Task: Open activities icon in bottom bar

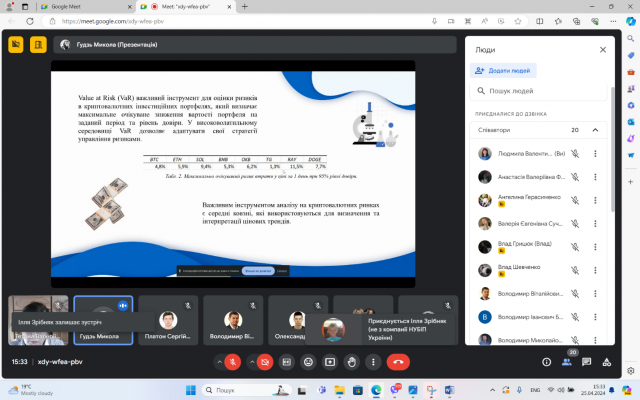Action: click(607, 362)
